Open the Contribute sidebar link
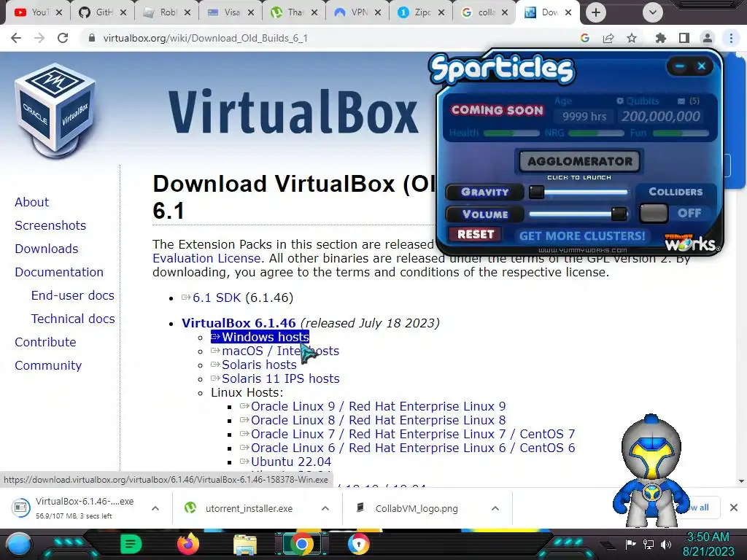 tap(45, 342)
